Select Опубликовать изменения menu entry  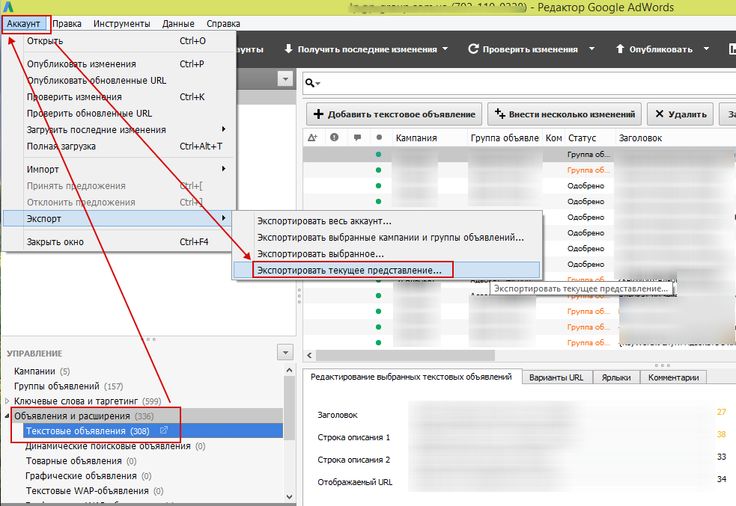click(119, 64)
